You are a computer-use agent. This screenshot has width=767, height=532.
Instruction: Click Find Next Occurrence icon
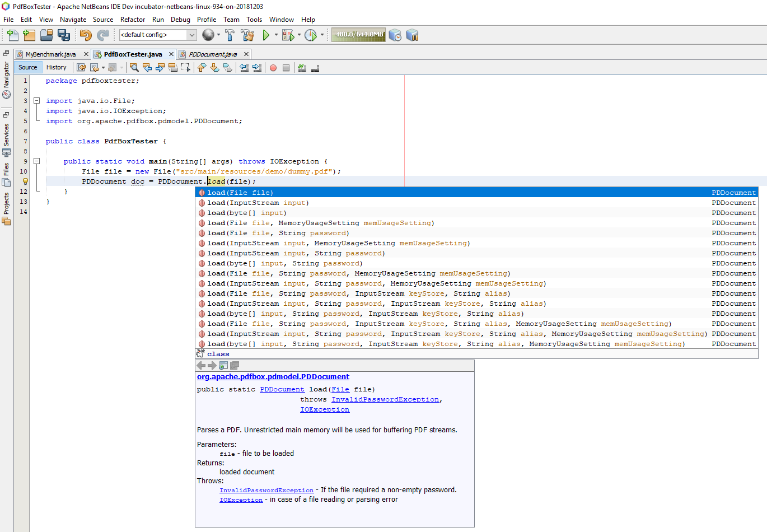coord(160,67)
